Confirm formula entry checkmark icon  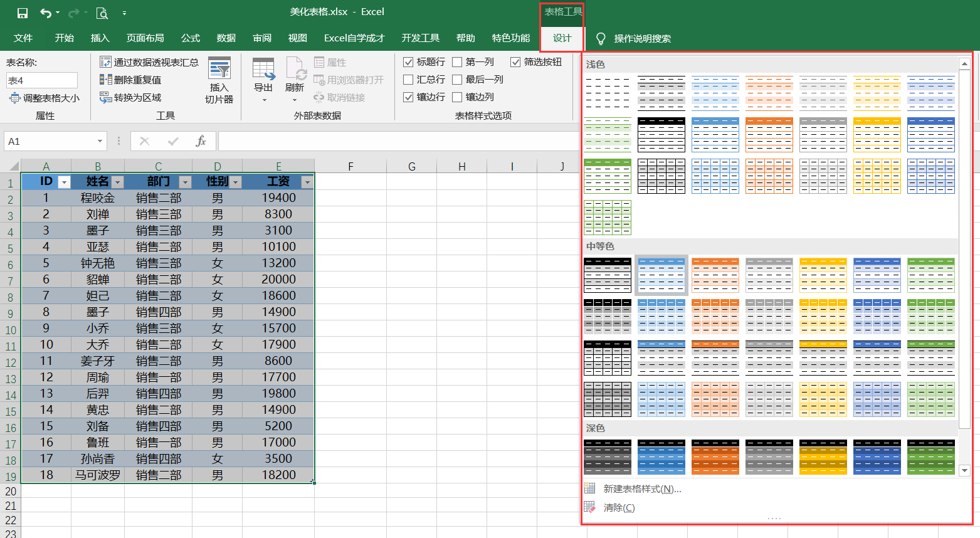coord(173,141)
